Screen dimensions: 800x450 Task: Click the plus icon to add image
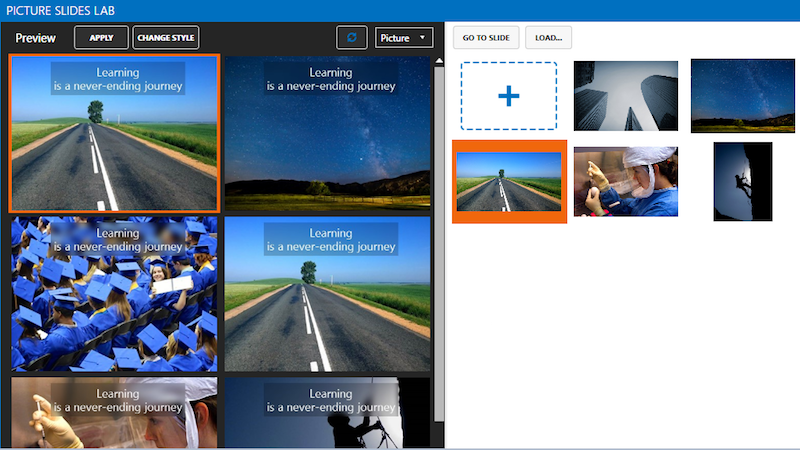click(509, 96)
